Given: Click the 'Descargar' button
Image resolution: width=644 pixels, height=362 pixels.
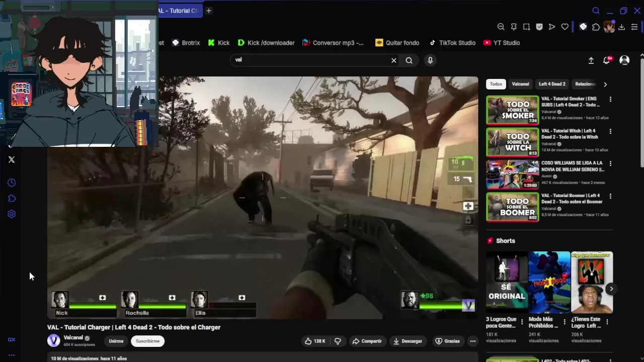Looking at the screenshot, I should (x=408, y=341).
